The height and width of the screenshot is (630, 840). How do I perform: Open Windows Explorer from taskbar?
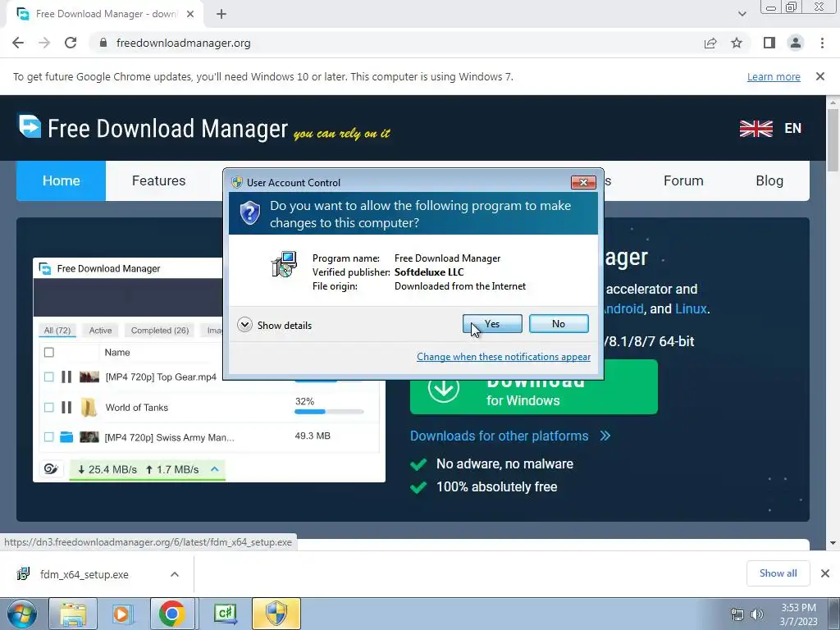[x=73, y=614]
